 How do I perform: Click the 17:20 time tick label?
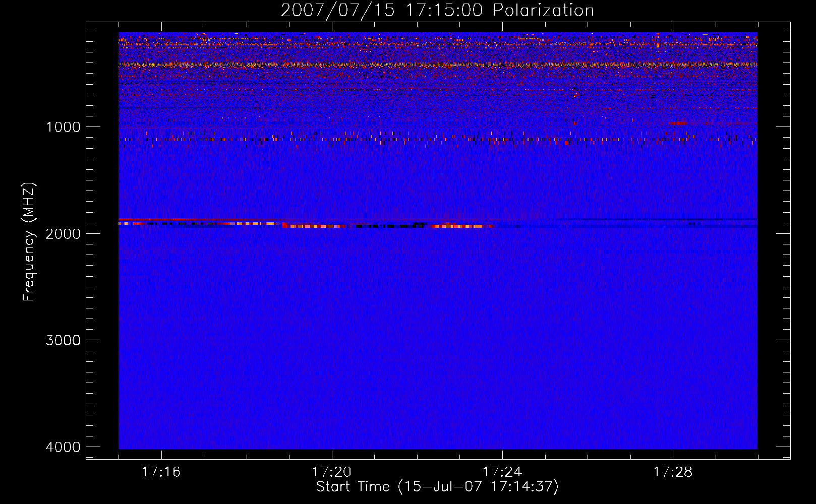[332, 472]
